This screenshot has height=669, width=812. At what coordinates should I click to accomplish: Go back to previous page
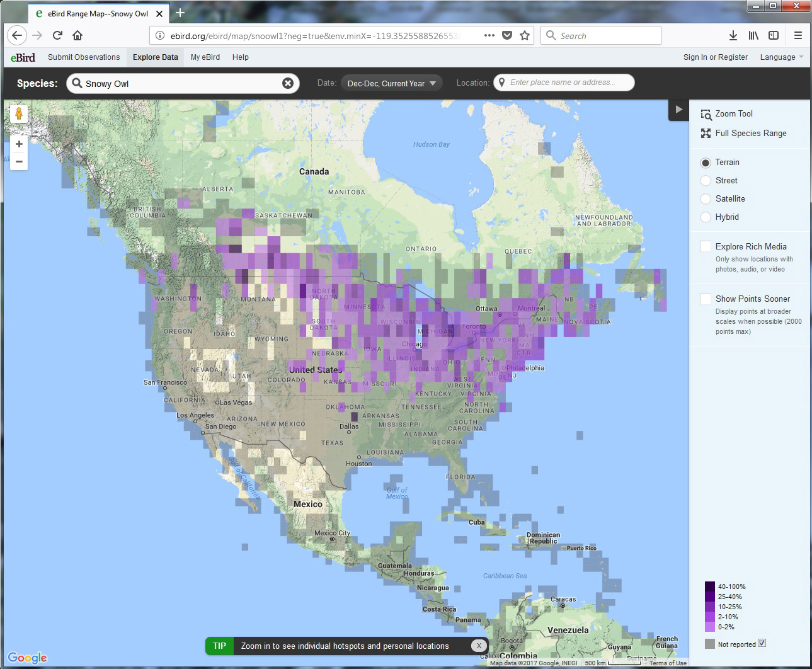[17, 35]
